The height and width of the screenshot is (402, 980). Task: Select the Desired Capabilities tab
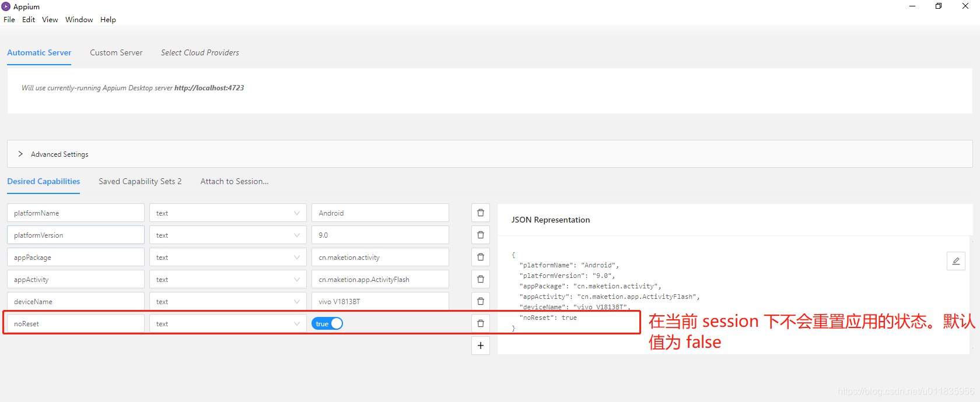click(44, 181)
